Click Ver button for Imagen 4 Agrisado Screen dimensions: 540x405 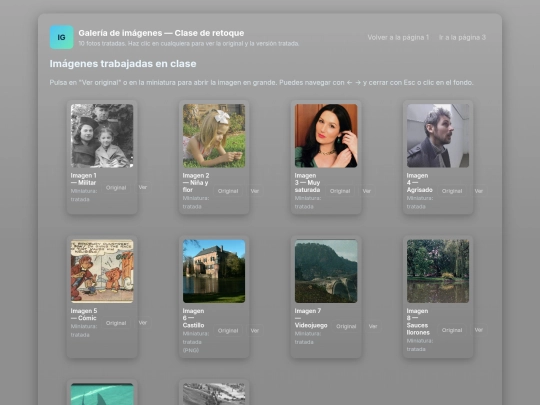tap(478, 191)
